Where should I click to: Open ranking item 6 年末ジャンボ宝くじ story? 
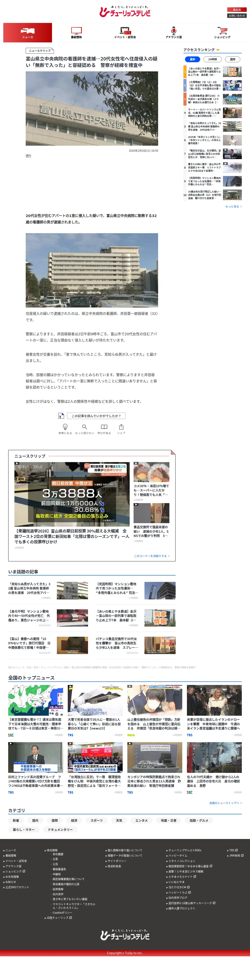(x=213, y=140)
